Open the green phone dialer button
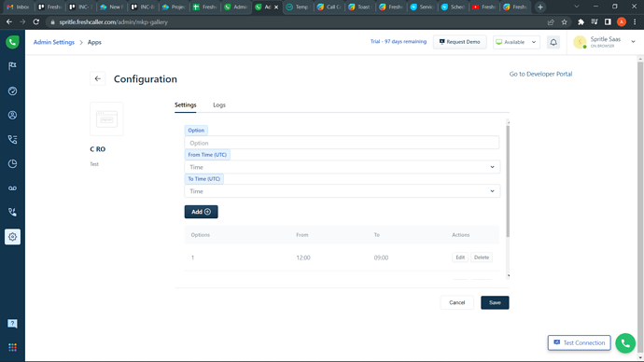The width and height of the screenshot is (644, 362). click(x=625, y=343)
